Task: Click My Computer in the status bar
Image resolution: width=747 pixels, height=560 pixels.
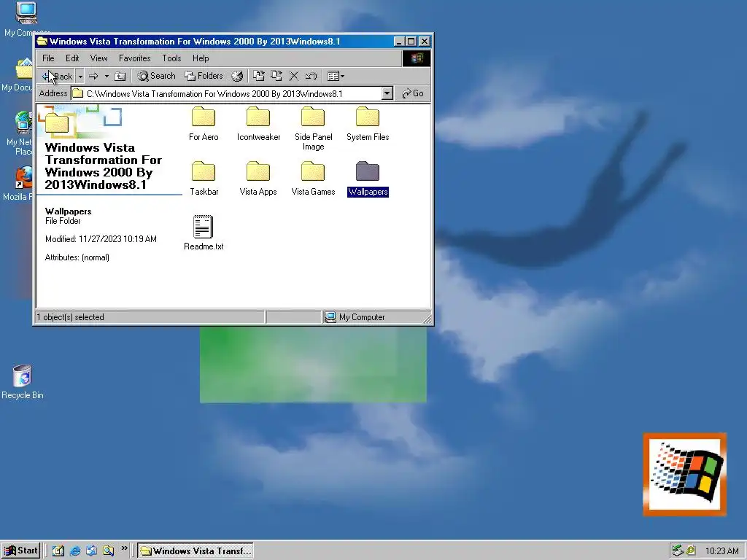Action: point(355,317)
